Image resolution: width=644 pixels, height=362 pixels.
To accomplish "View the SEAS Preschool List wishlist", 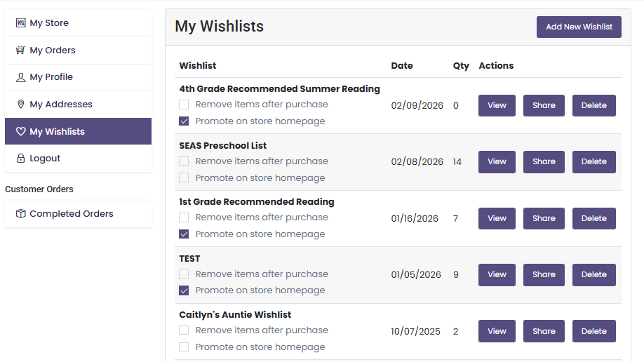I will point(497,162).
